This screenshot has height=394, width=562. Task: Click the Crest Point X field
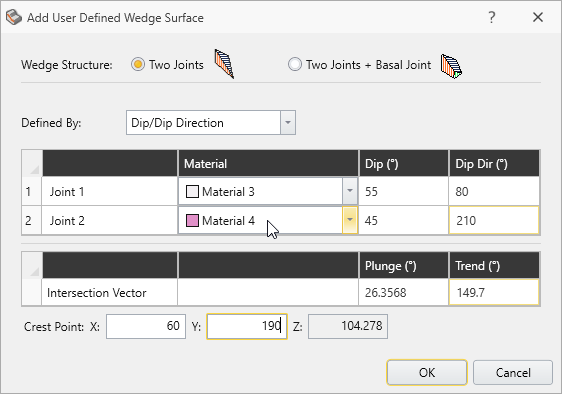click(146, 326)
